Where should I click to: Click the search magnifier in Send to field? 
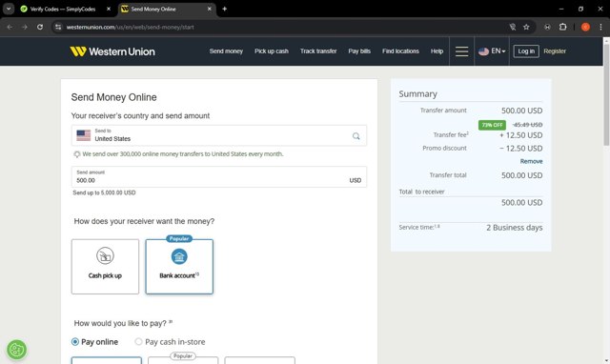[356, 136]
